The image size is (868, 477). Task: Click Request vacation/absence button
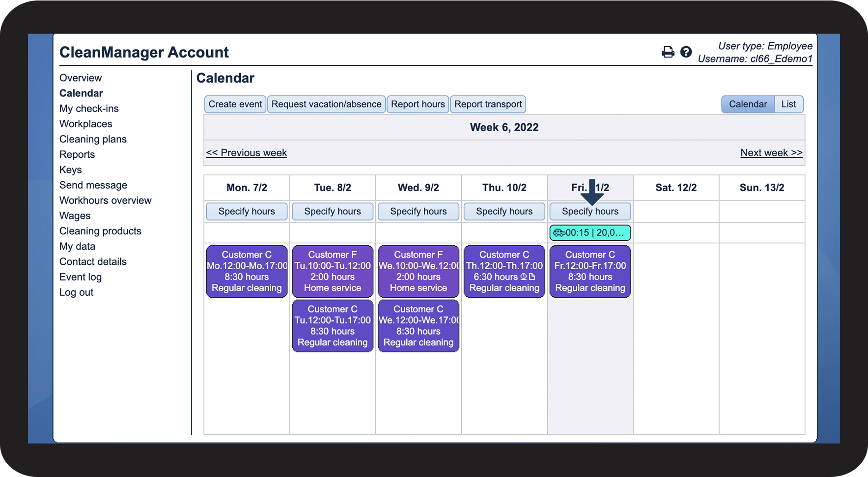coord(326,104)
